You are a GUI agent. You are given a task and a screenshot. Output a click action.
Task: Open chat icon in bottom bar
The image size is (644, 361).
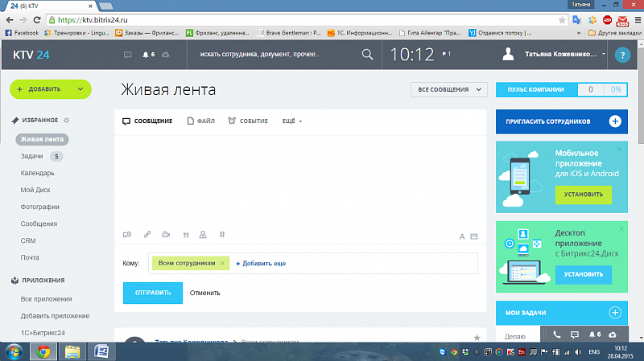coord(575,334)
